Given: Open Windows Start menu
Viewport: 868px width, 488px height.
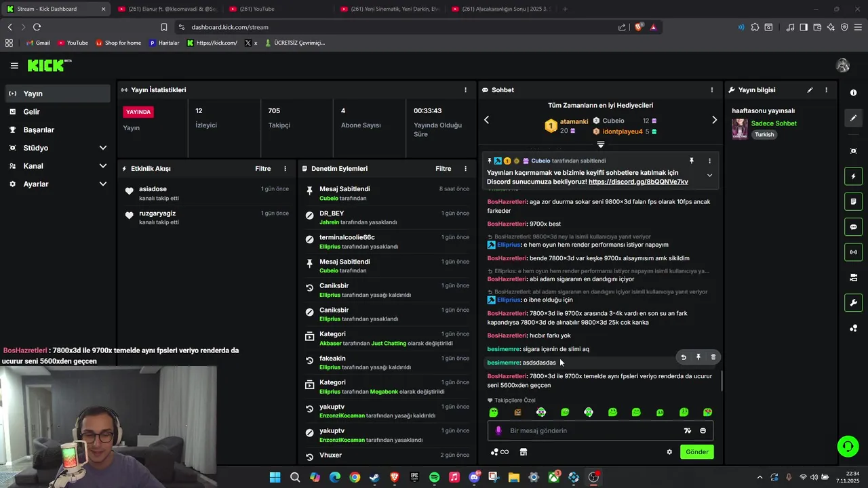Looking at the screenshot, I should point(275,477).
